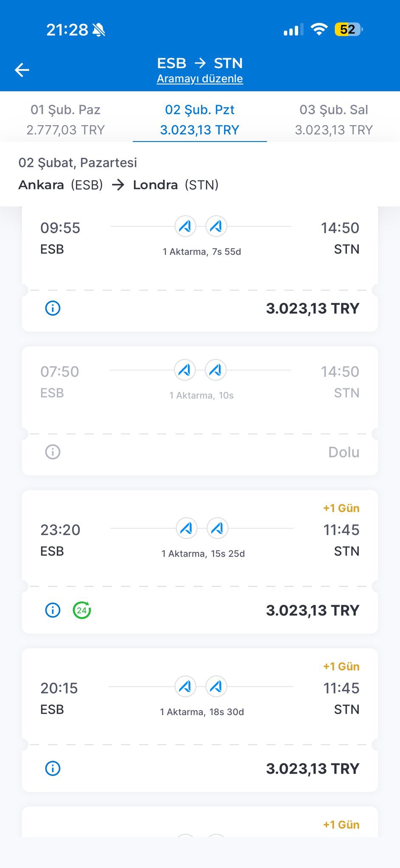Select the 3.023,13 TRY price for 09:55 flight
This screenshot has height=868, width=400.
click(x=313, y=308)
